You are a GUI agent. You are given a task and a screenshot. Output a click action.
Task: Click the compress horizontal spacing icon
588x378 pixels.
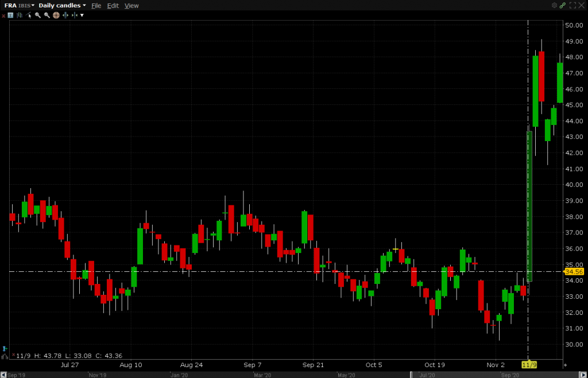click(74, 15)
